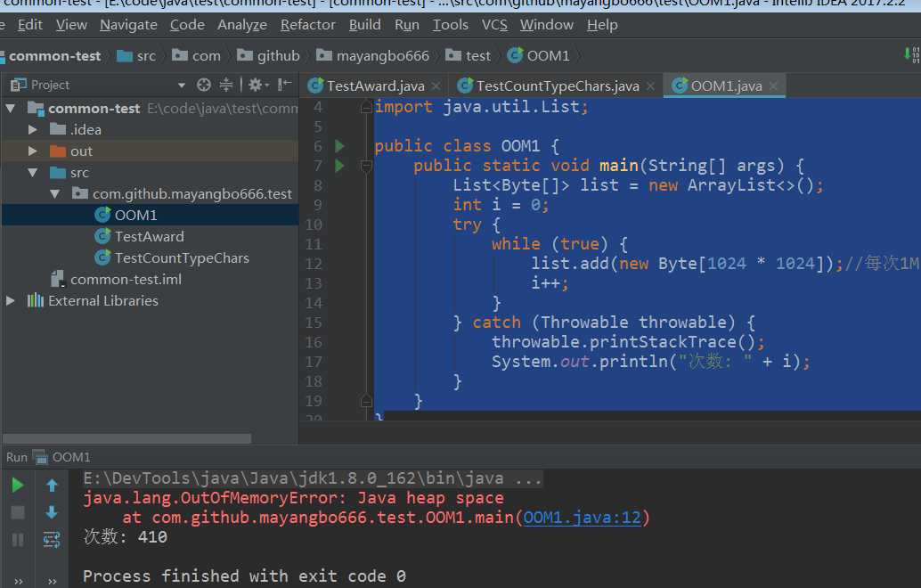The width and height of the screenshot is (921, 588).
Task: Expand the .idea folder
Action: (33, 129)
